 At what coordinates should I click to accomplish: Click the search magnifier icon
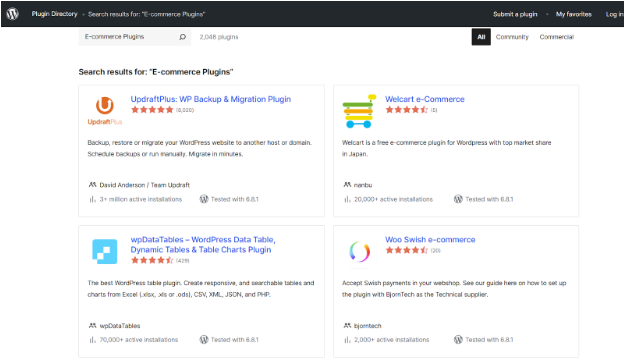coord(182,37)
